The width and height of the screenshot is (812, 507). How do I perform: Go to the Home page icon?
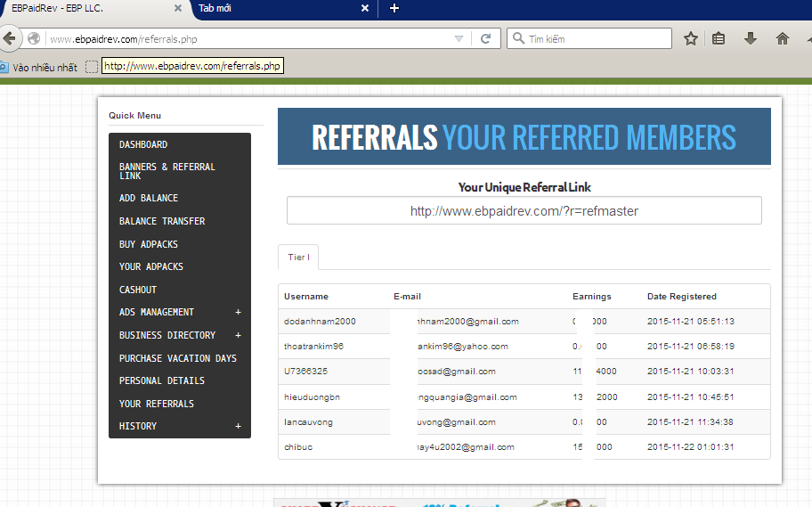coord(783,38)
